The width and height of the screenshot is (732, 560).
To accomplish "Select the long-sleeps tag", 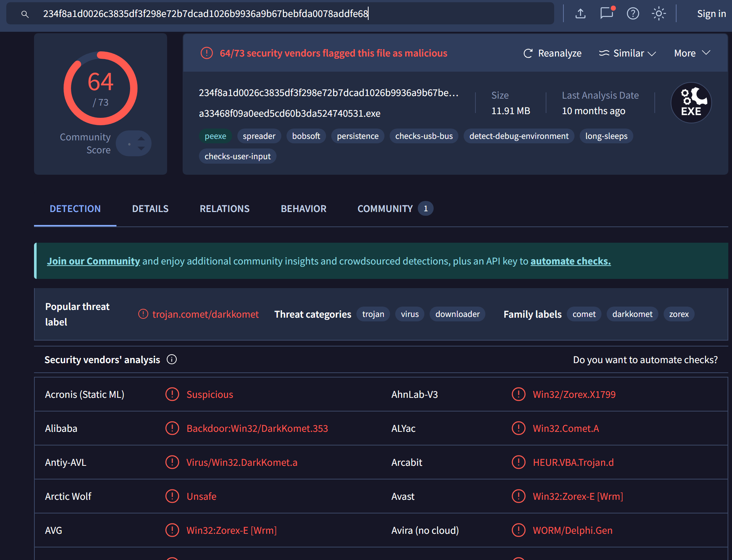I will click(606, 136).
